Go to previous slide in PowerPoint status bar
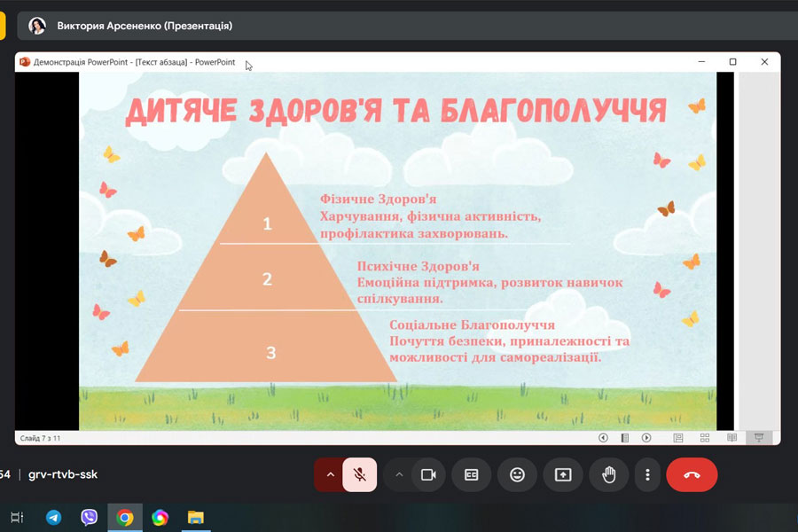This screenshot has height=532, width=798. pos(603,438)
